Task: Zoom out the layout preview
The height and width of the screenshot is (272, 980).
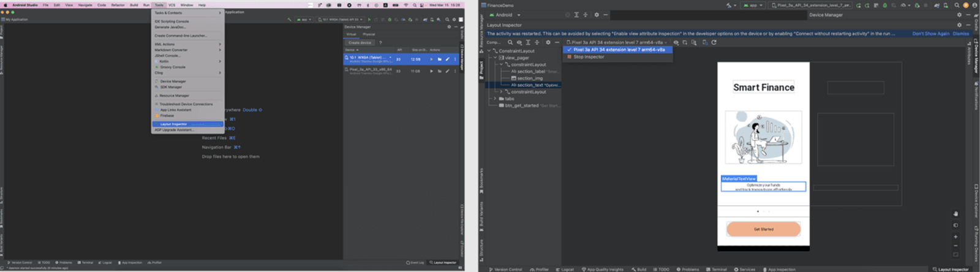Action: click(x=956, y=246)
